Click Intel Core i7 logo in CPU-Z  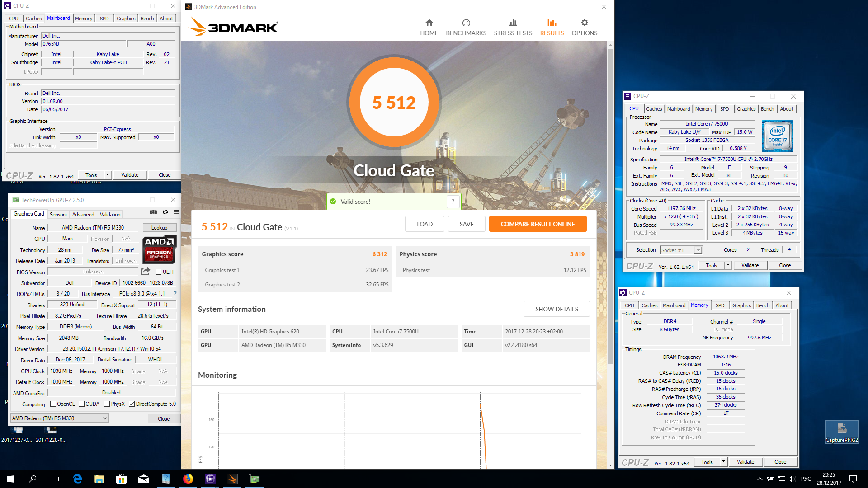(x=778, y=136)
